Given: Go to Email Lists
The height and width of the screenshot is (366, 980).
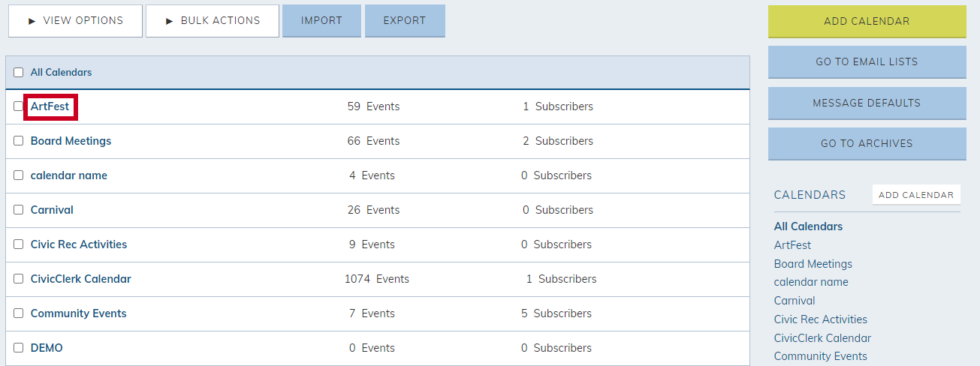Looking at the screenshot, I should [867, 62].
